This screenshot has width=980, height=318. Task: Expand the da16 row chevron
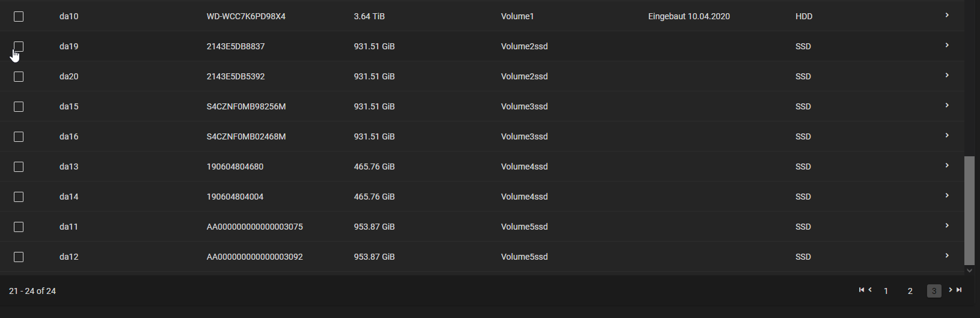947,135
